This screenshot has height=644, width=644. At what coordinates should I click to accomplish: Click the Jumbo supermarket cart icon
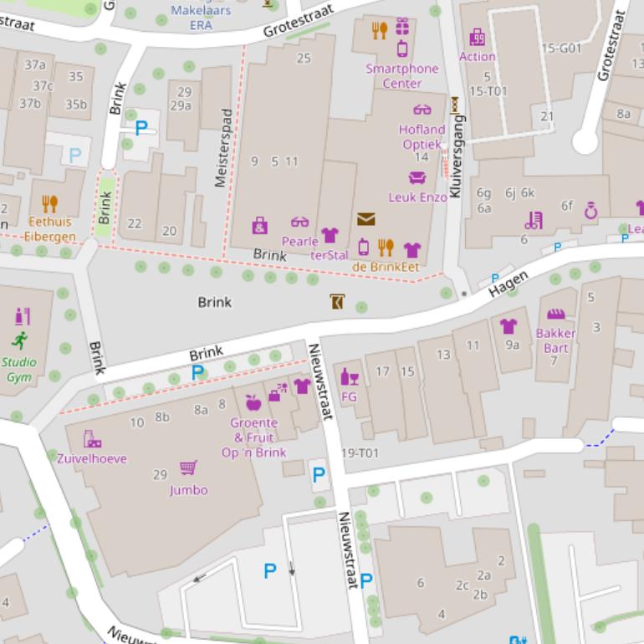[x=188, y=468]
